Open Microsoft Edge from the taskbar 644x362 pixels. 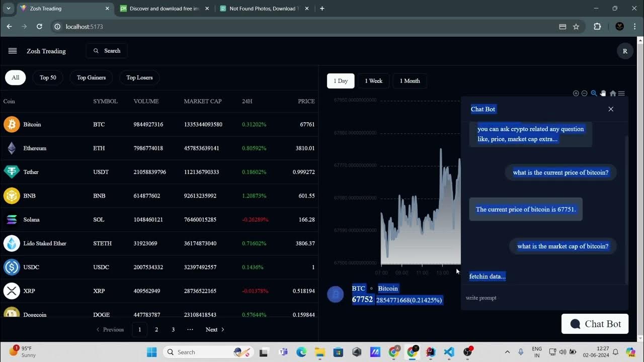coord(301,352)
